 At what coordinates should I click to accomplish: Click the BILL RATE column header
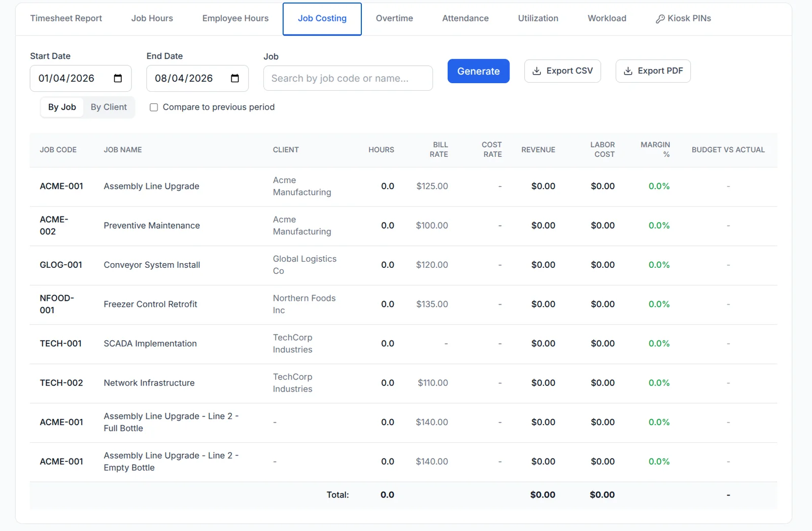click(439, 150)
